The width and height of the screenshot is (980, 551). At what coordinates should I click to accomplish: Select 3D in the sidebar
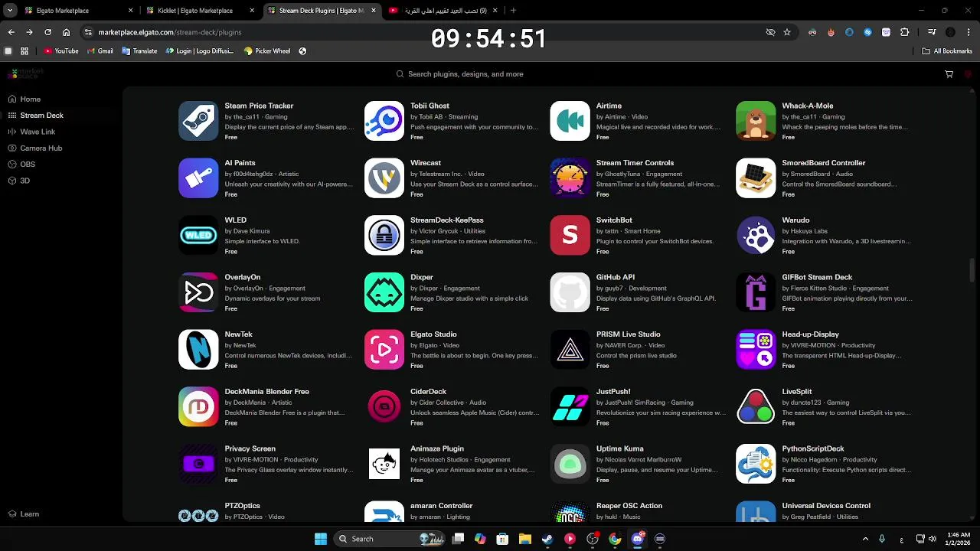[19, 181]
